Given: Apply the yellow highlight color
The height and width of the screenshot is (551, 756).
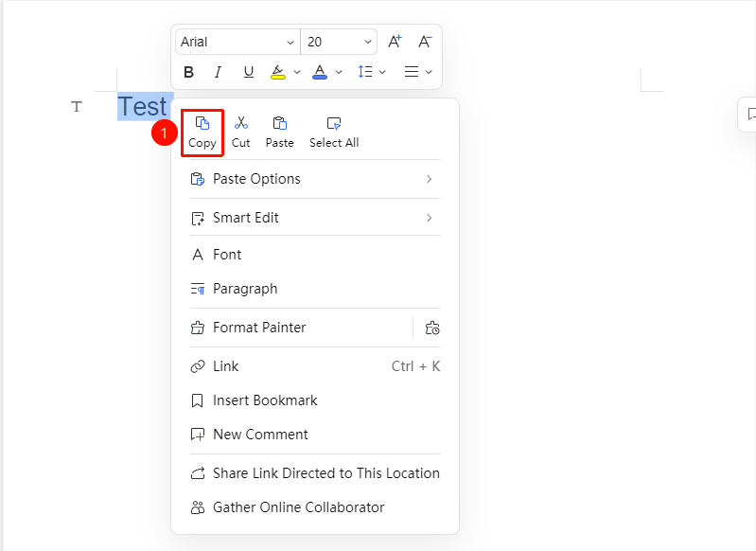Looking at the screenshot, I should [278, 72].
